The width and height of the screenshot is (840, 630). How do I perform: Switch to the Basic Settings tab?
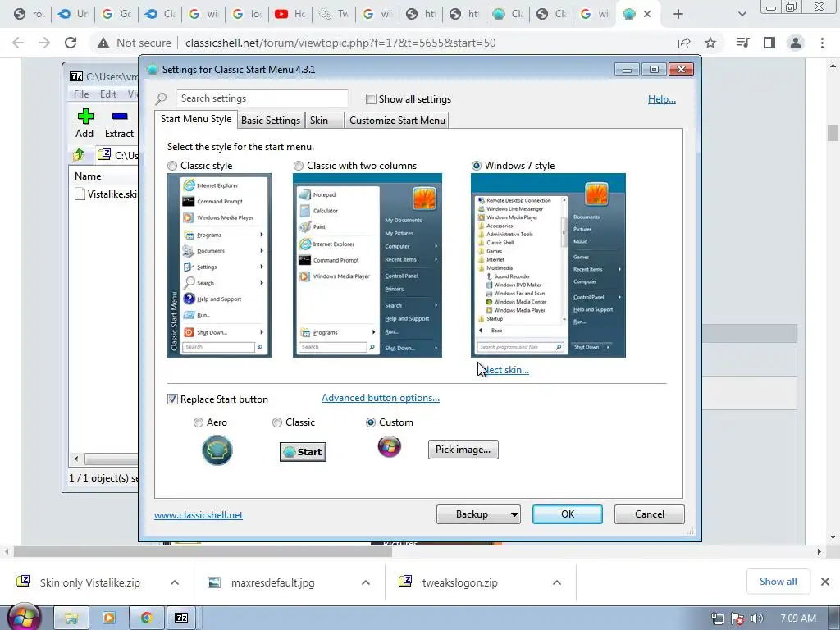coord(271,120)
